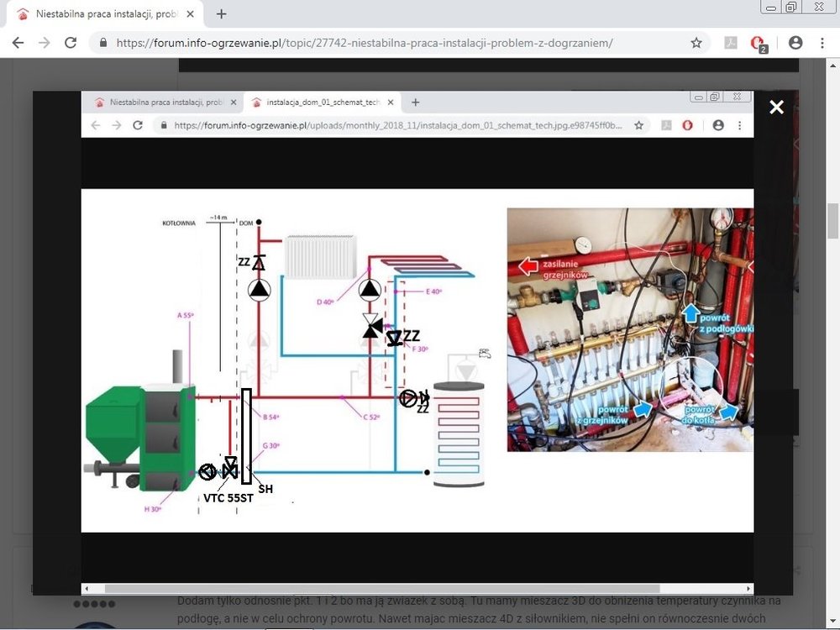840x630 pixels.
Task: Restore down the browser window
Action: pyautogui.click(x=791, y=7)
